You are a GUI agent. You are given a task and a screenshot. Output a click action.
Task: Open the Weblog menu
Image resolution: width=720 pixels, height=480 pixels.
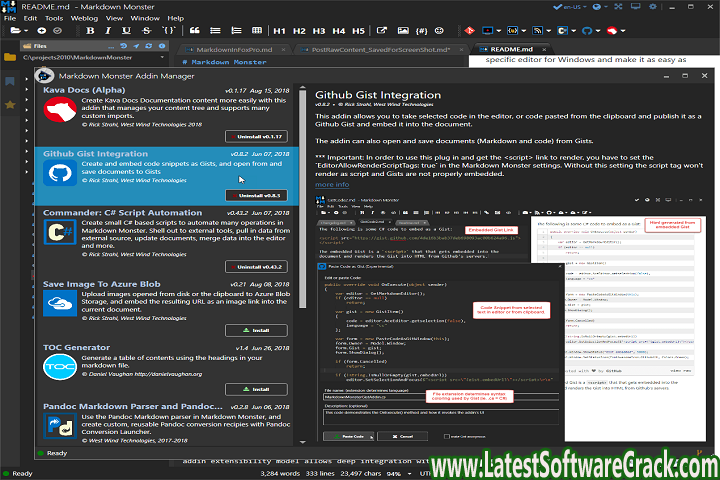tap(84, 18)
